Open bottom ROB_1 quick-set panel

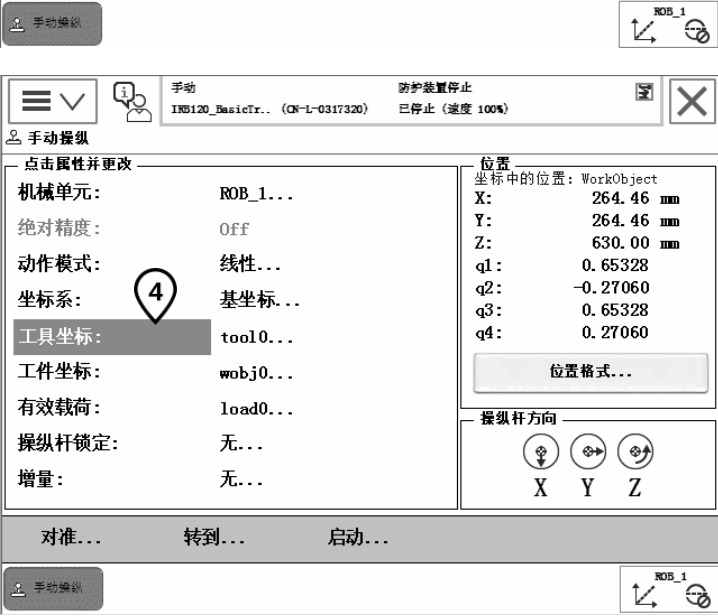669,589
